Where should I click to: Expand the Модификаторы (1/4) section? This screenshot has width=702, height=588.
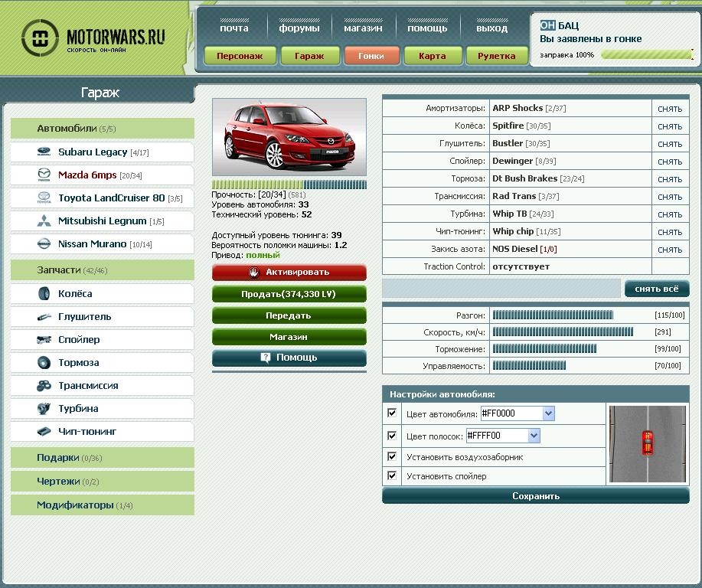tap(103, 505)
